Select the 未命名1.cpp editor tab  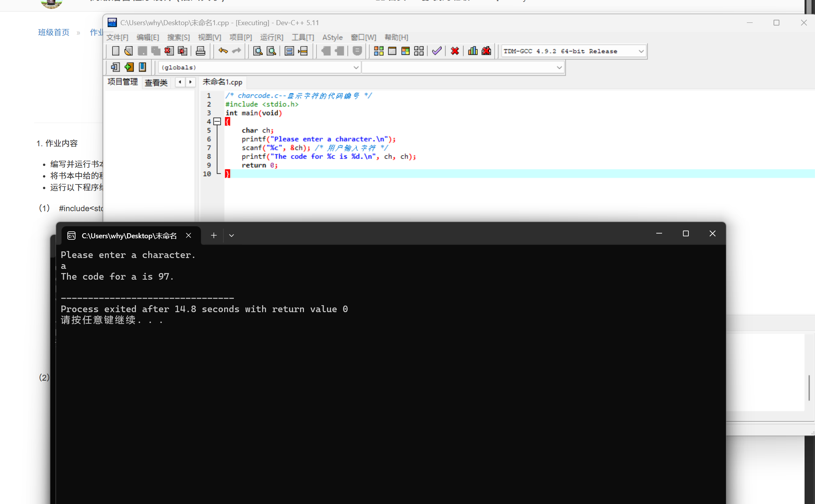(x=222, y=82)
